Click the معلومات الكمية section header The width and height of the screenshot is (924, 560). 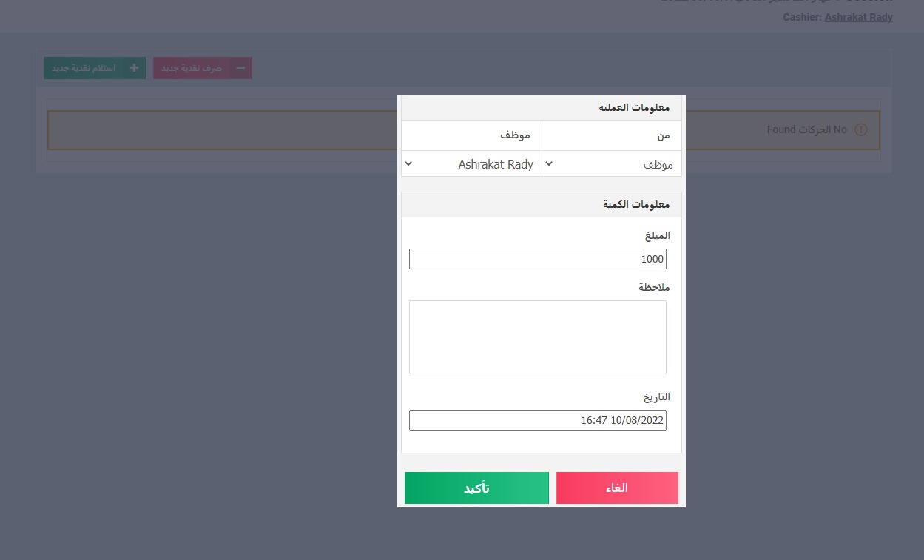click(x=542, y=205)
